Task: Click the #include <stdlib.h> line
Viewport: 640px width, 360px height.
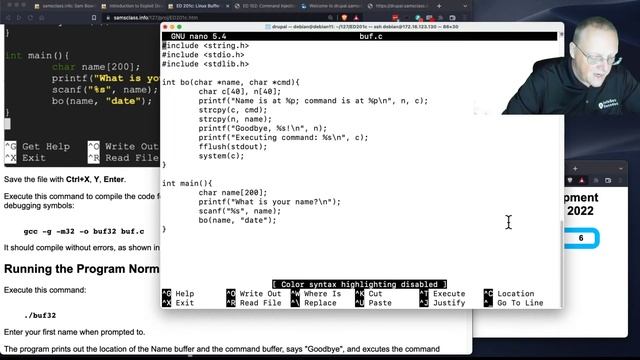Action: pyautogui.click(x=205, y=64)
